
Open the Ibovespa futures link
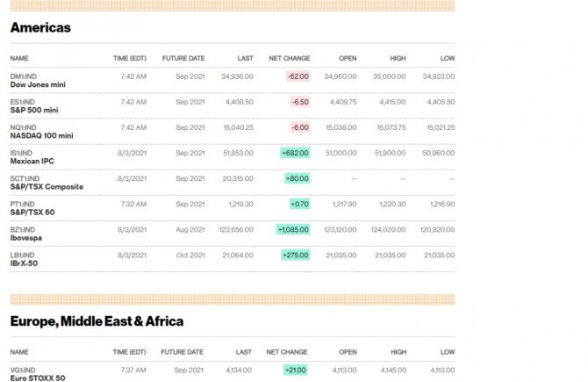[x=27, y=238]
